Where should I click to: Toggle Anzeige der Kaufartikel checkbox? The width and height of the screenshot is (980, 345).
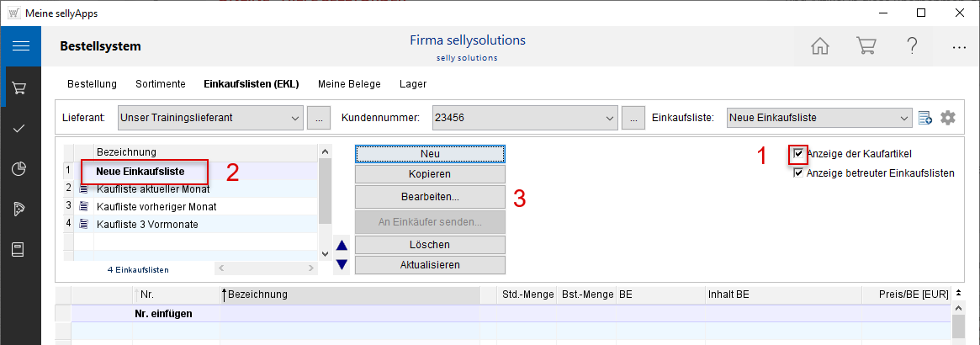click(798, 154)
